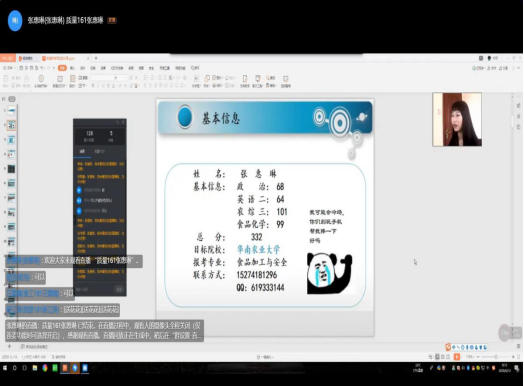Open the Slide Show (幻灯片放映) ribbon tab
The image size is (524, 386).
click(117, 68)
